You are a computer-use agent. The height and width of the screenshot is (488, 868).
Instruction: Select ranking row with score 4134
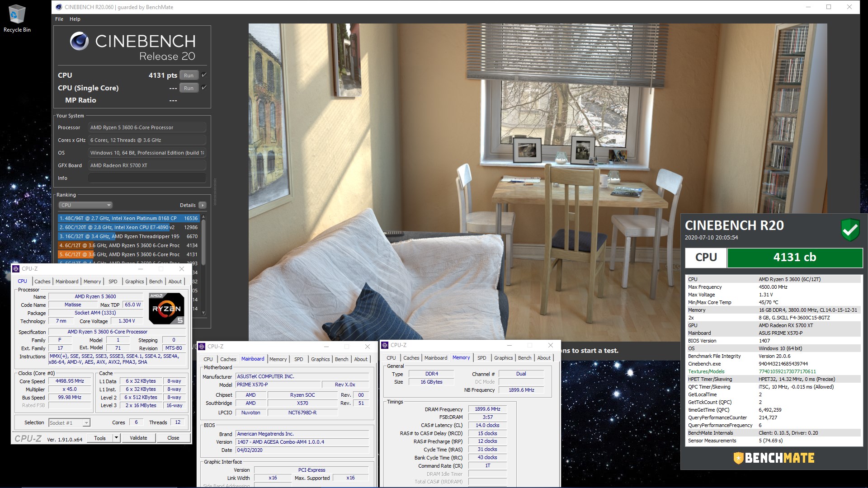(128, 245)
